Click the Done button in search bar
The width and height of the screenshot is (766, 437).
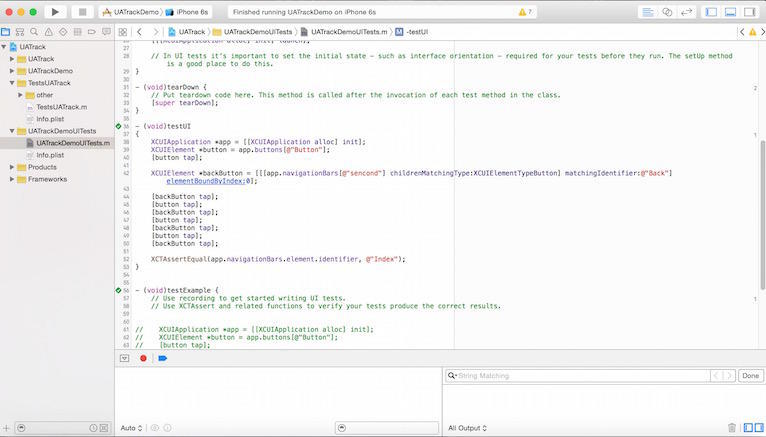(750, 376)
